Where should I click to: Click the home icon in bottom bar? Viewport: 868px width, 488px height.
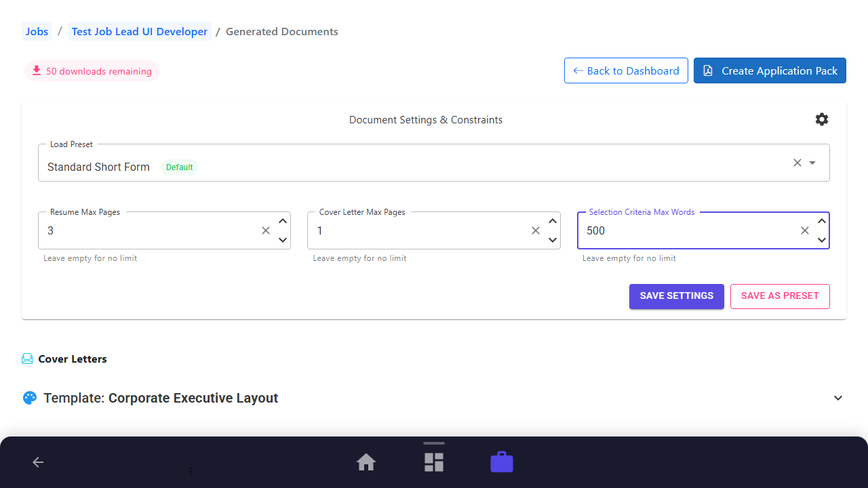click(366, 462)
